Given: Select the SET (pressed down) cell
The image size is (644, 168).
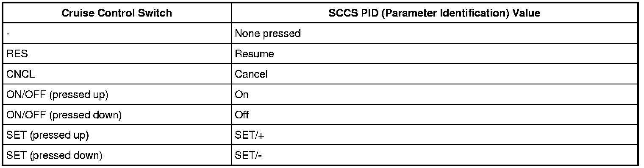Looking at the screenshot, I should [x=117, y=156].
